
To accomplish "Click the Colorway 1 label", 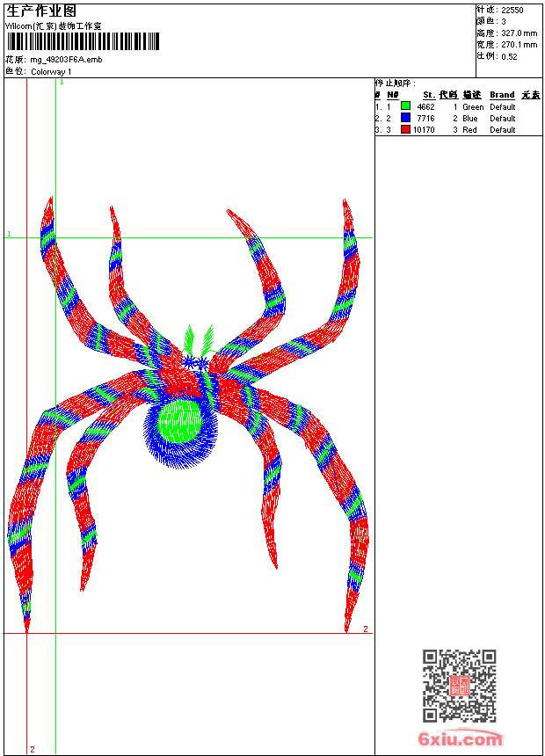I will pyautogui.click(x=51, y=71).
